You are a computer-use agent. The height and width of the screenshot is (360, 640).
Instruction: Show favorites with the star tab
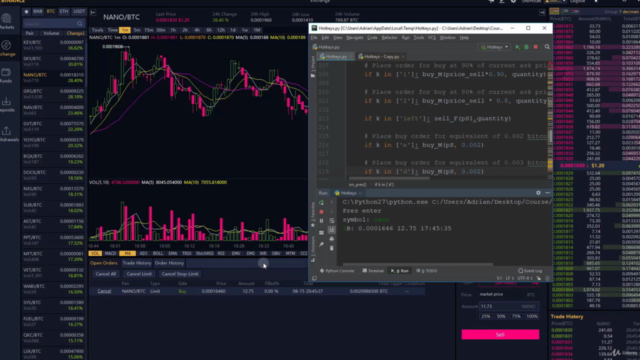pos(27,11)
